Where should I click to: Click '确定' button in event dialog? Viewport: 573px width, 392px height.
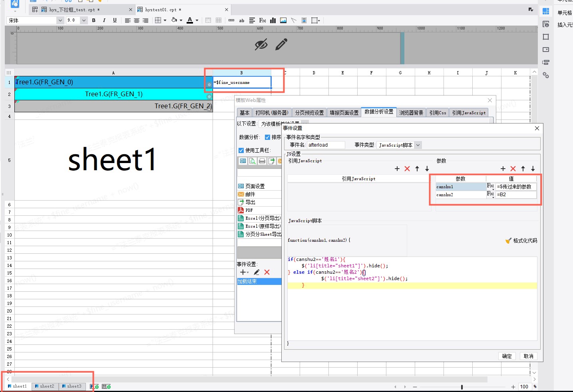507,356
